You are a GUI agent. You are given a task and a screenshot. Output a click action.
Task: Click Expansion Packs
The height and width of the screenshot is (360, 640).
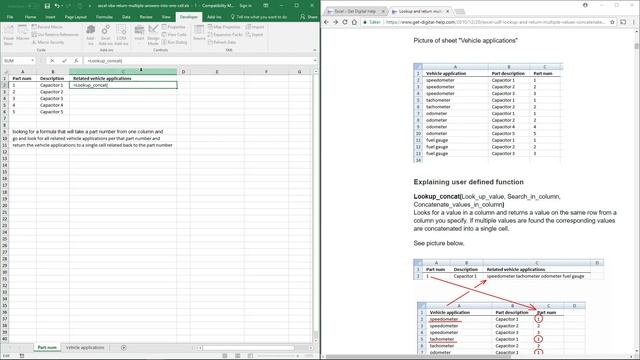click(x=225, y=35)
